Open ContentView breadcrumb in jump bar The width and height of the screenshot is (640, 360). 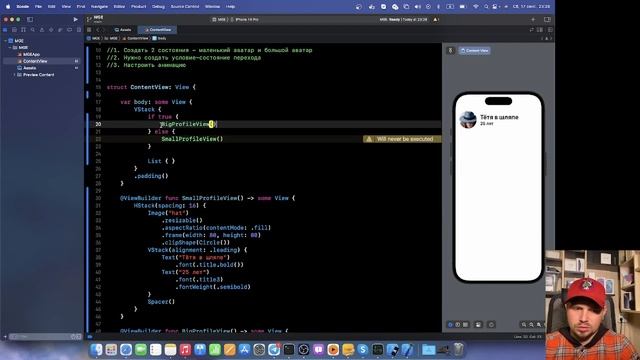point(135,38)
